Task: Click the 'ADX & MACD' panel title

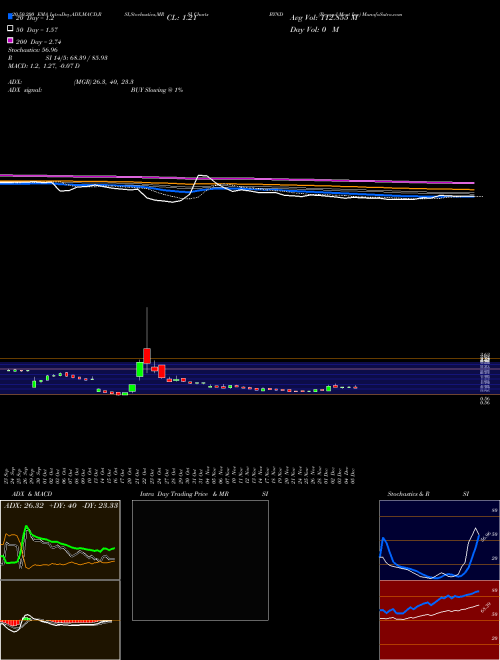Action: point(32,494)
